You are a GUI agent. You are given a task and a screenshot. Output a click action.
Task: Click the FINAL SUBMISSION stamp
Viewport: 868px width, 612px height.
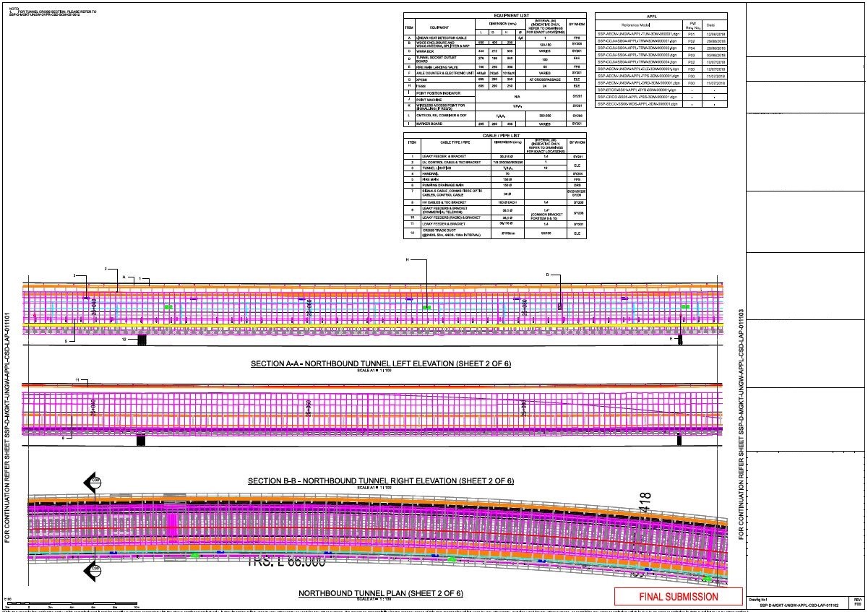(678, 597)
